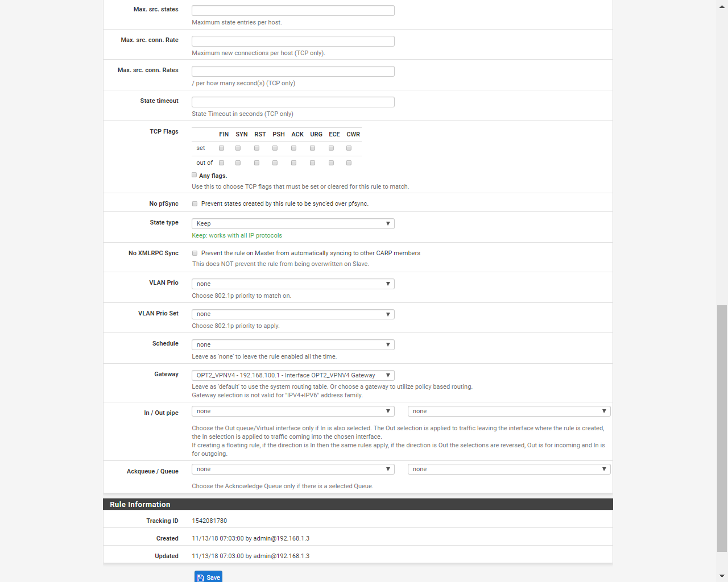Screen dimensions: 728x582
Task: Click the Save button
Action: click(x=208, y=577)
